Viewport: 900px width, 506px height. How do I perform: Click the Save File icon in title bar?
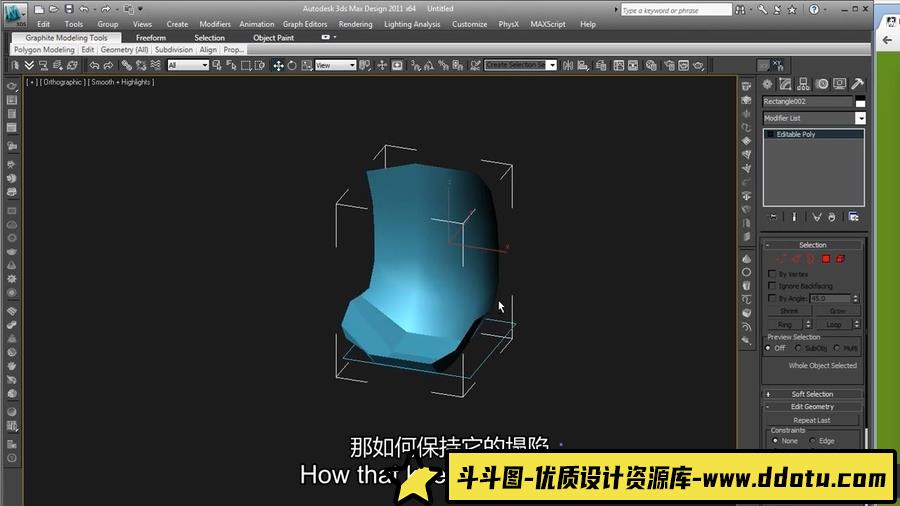[x=69, y=9]
